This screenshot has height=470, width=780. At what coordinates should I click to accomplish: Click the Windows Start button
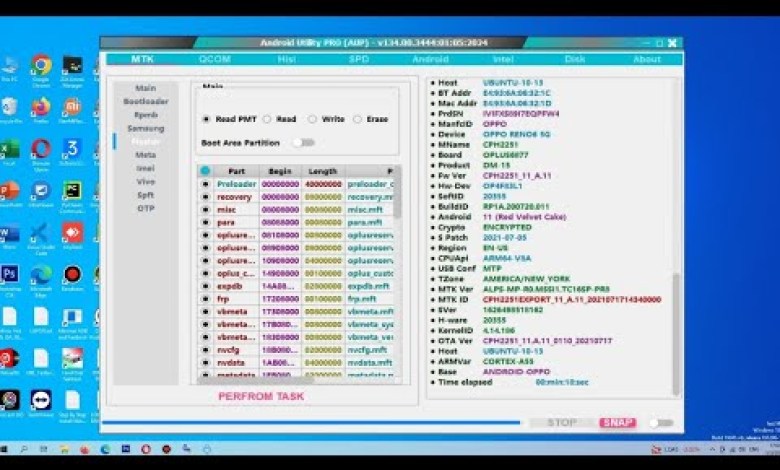pyautogui.click(x=8, y=449)
